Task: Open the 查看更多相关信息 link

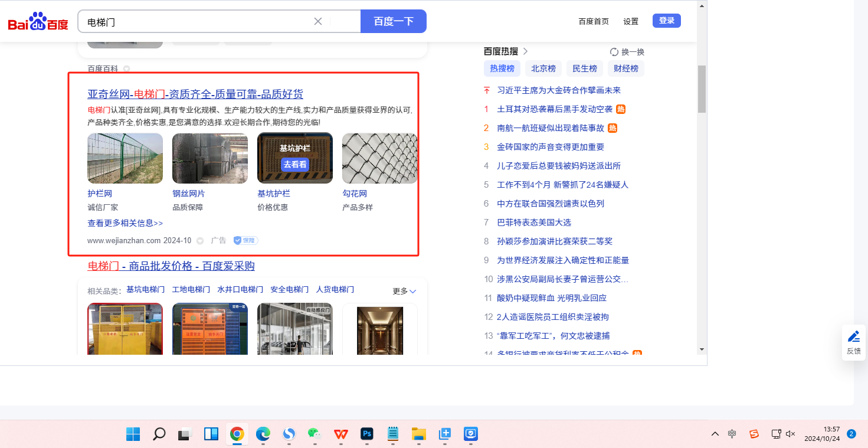Action: [125, 223]
